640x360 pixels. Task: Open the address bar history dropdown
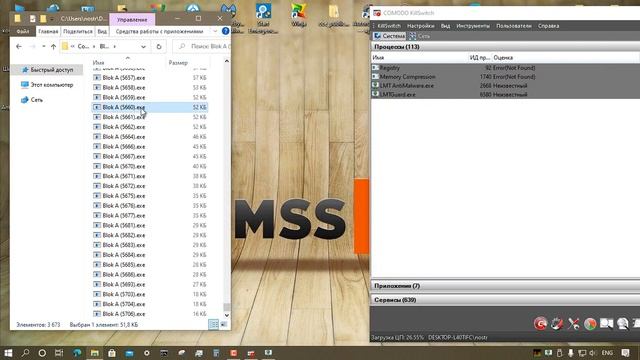click(x=143, y=47)
